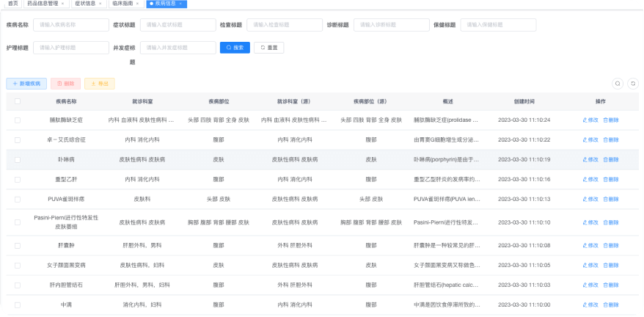Image resolution: width=644 pixels, height=317 pixels.
Task: Check the 肝囊肿 row checkbox
Action: [x=18, y=246]
